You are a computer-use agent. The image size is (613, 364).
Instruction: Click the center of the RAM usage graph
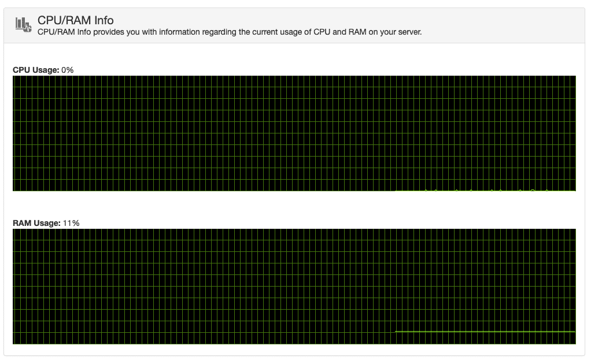[x=294, y=286]
